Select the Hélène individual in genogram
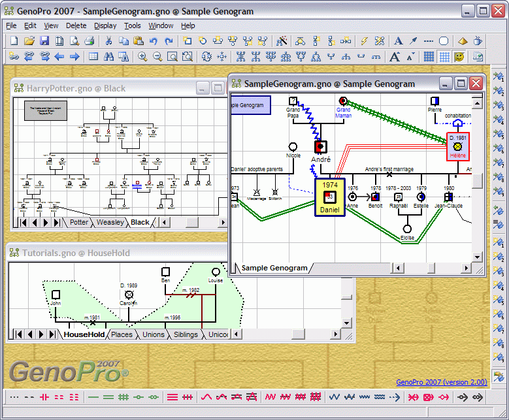The width and height of the screenshot is (509, 420). tap(458, 147)
